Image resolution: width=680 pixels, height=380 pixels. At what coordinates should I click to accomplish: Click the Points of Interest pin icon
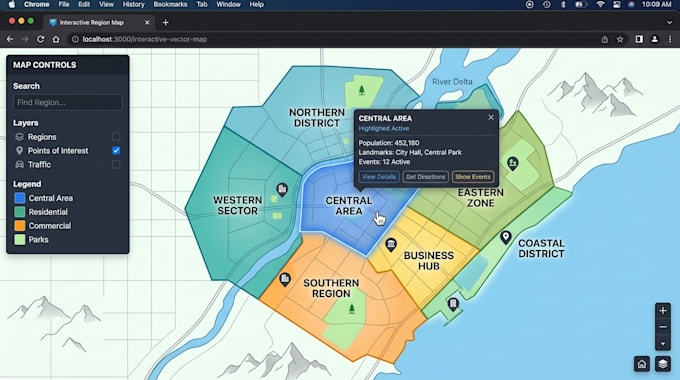point(19,151)
